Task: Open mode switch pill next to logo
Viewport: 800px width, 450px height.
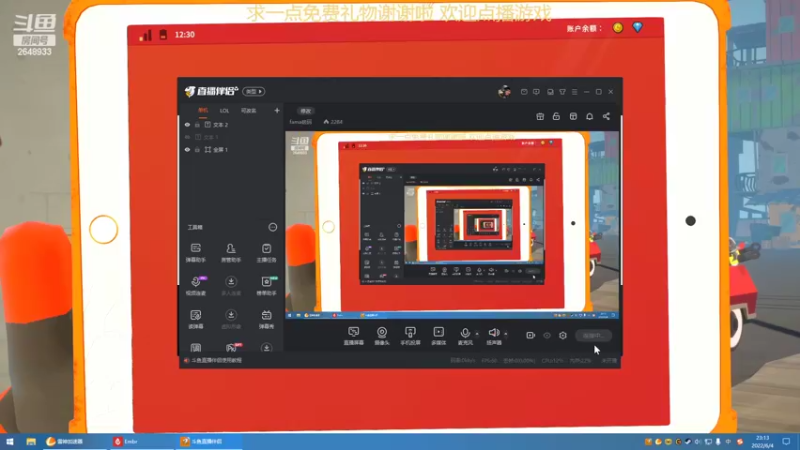Action: click(x=254, y=91)
